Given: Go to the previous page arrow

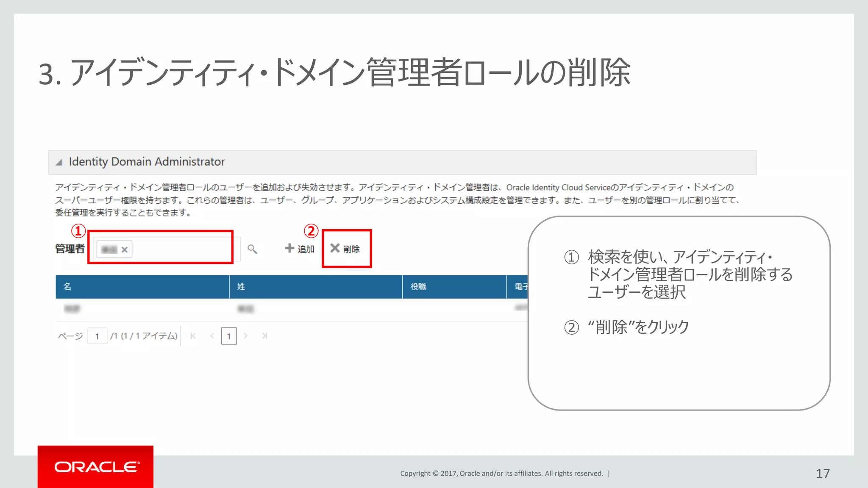Looking at the screenshot, I should tap(212, 336).
